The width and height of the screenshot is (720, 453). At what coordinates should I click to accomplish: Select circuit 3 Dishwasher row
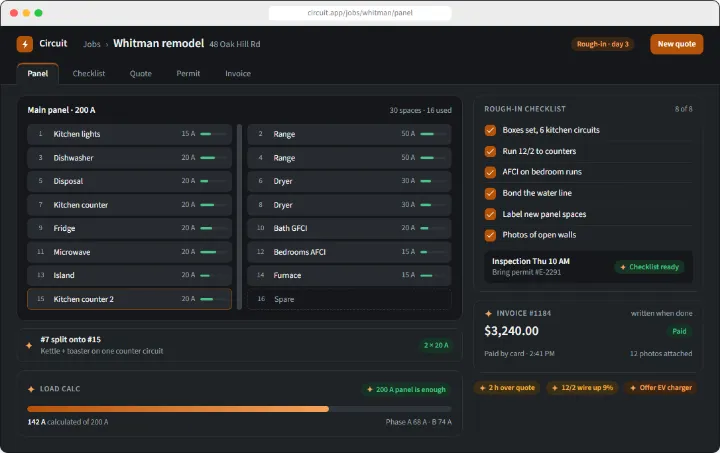pyautogui.click(x=129, y=158)
